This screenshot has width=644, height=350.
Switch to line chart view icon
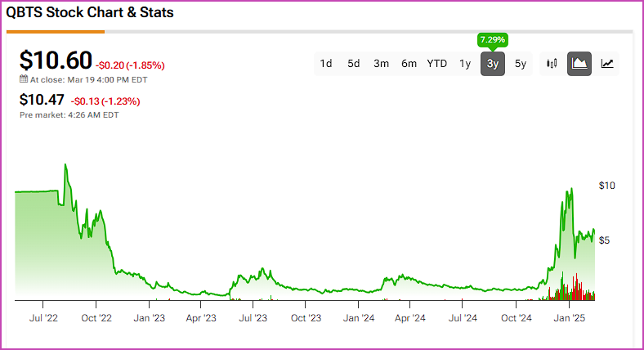tap(607, 64)
